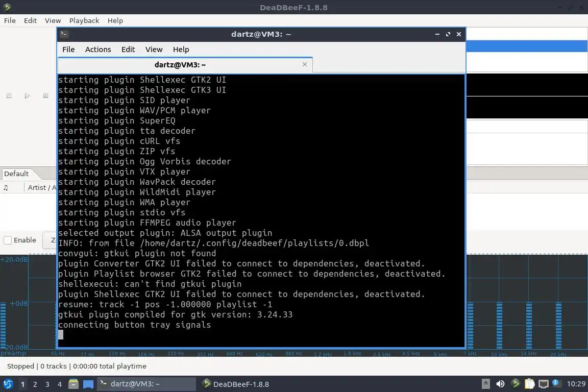Open the terminal Edit menu
The image size is (588, 392).
[x=128, y=50]
